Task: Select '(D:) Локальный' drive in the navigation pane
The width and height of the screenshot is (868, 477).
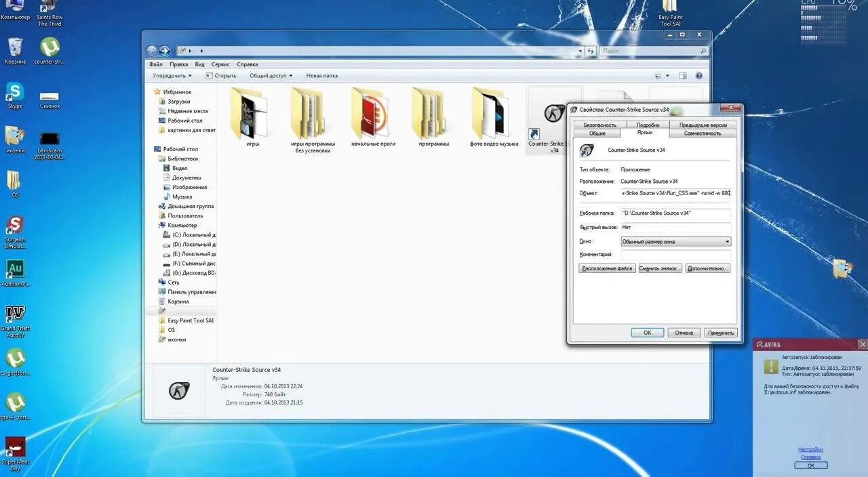Action: pyautogui.click(x=189, y=245)
